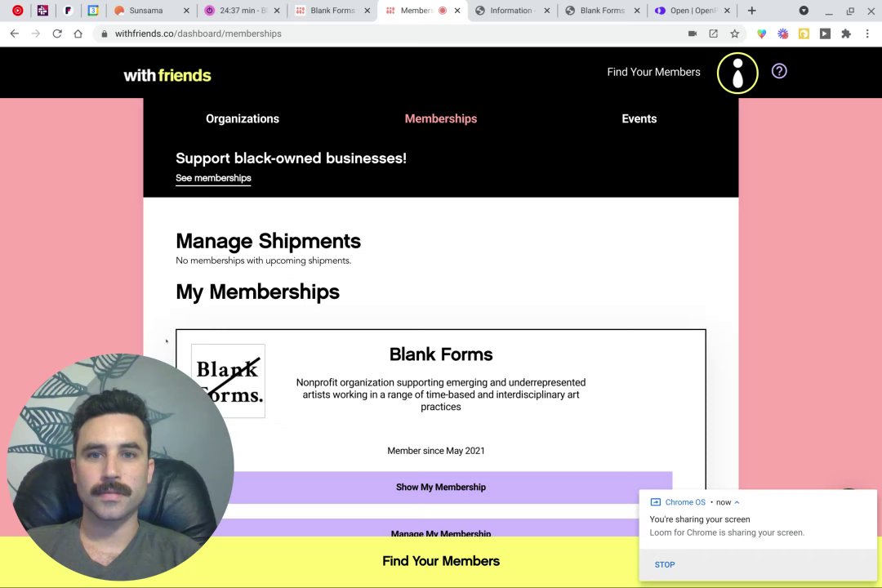Open the pinned Google Calendar tab
The height and width of the screenshot is (588, 882).
point(93,10)
